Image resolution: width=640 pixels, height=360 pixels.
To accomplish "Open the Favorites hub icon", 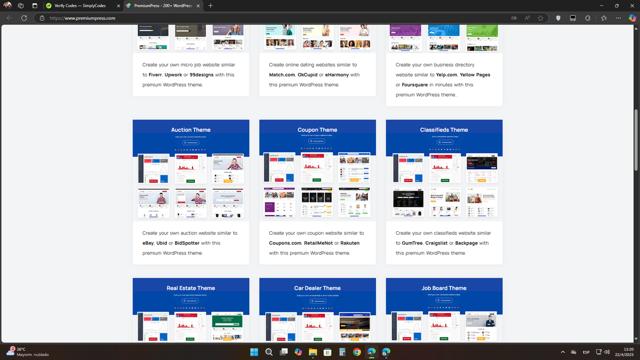I will tap(603, 18).
